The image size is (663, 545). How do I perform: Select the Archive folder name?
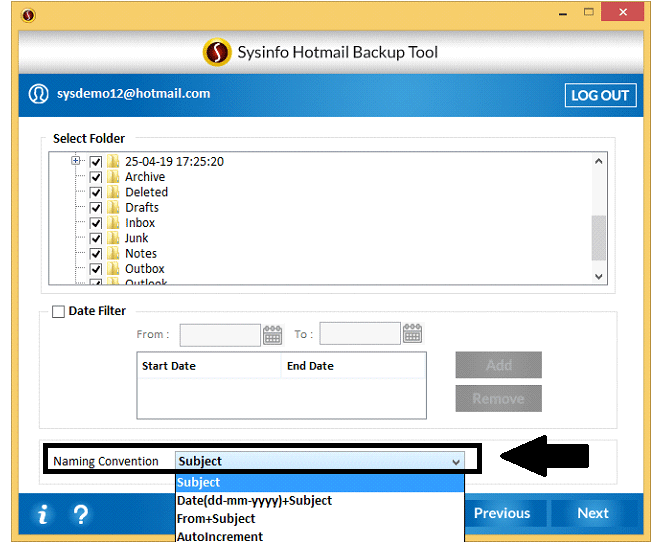145,177
